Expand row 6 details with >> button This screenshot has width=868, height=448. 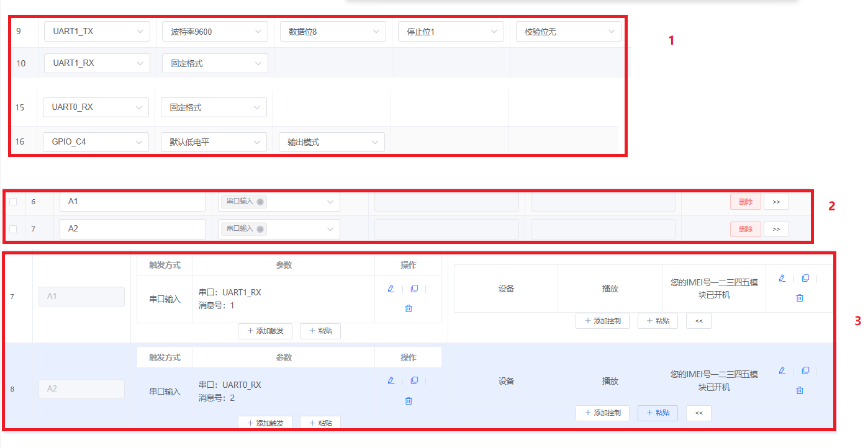pos(776,201)
